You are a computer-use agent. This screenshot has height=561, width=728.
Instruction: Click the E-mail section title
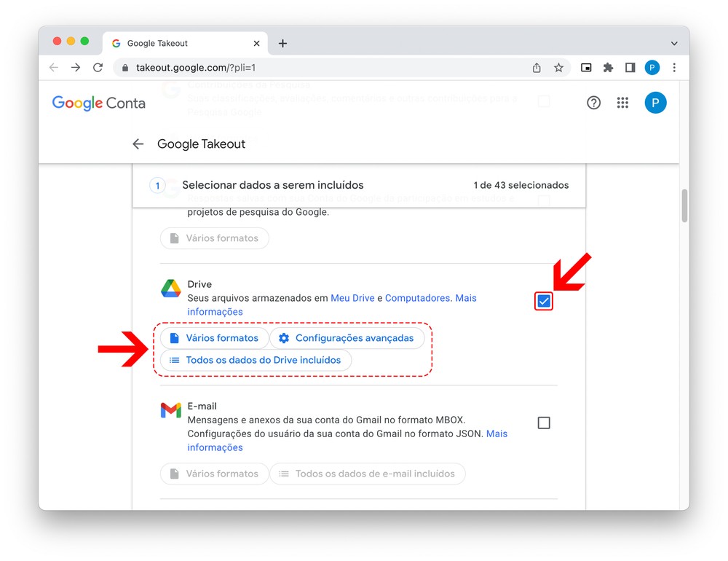pyautogui.click(x=202, y=407)
